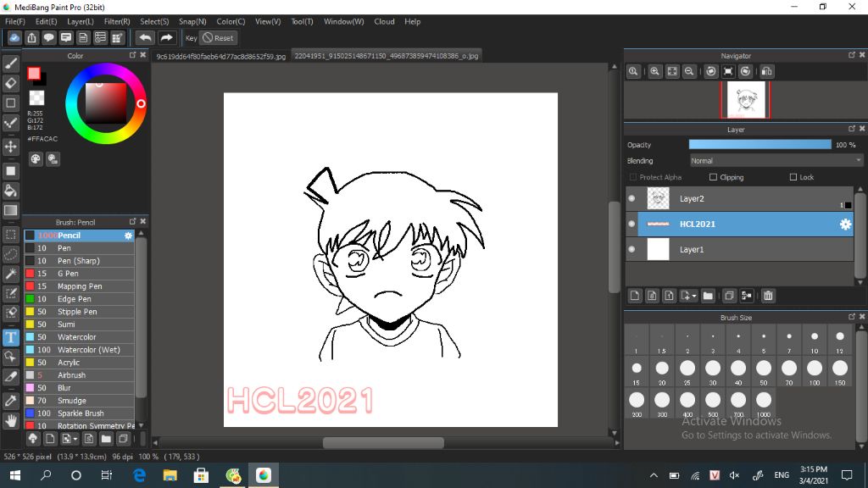Click the foreground color swatch
Image resolution: width=868 pixels, height=488 pixels.
[34, 73]
